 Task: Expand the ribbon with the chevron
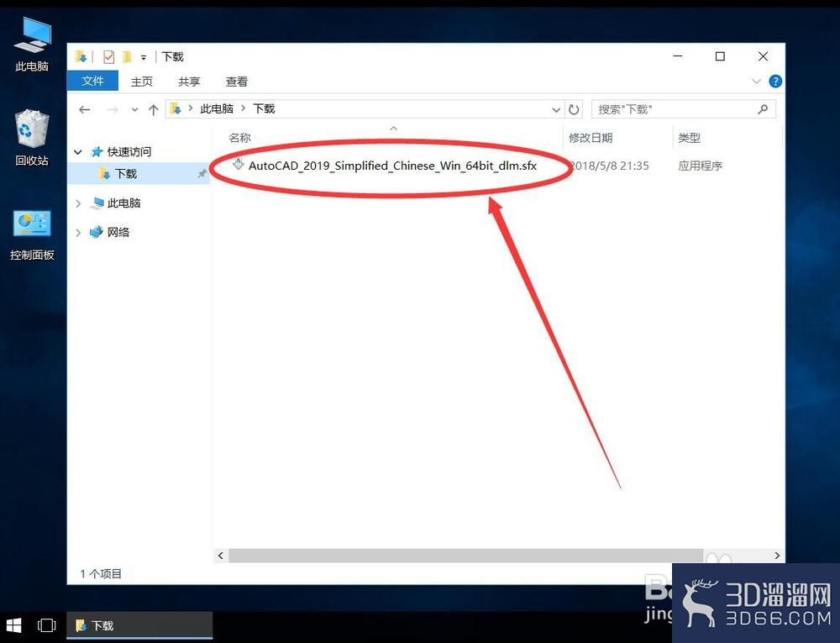[757, 82]
